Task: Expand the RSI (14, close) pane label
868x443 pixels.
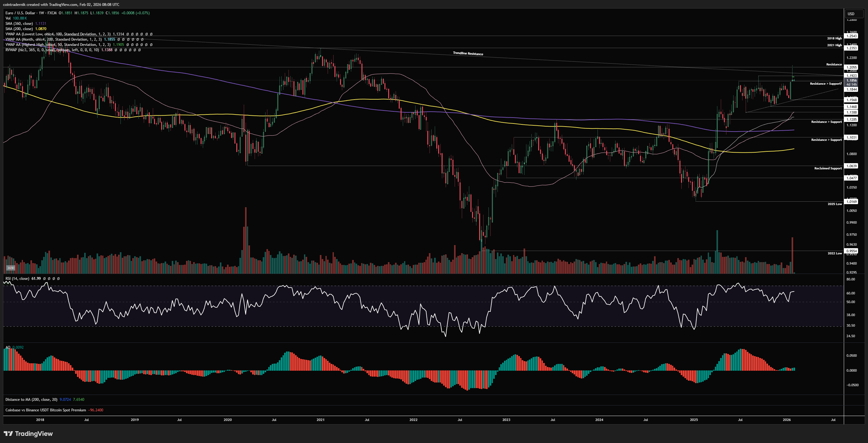Action: click(17, 279)
